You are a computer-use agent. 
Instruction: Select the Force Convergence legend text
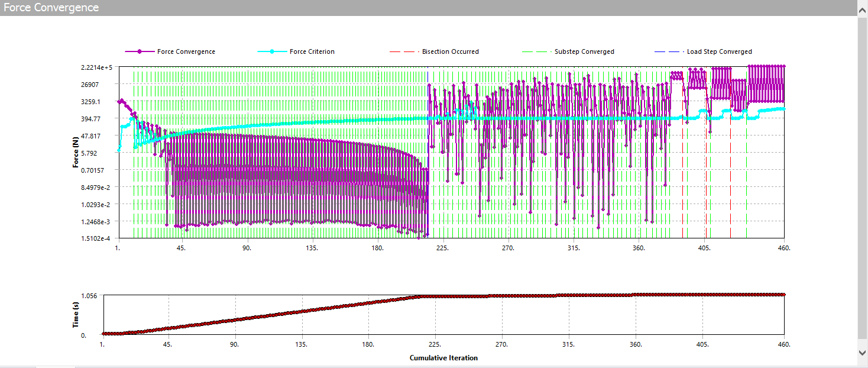click(186, 51)
